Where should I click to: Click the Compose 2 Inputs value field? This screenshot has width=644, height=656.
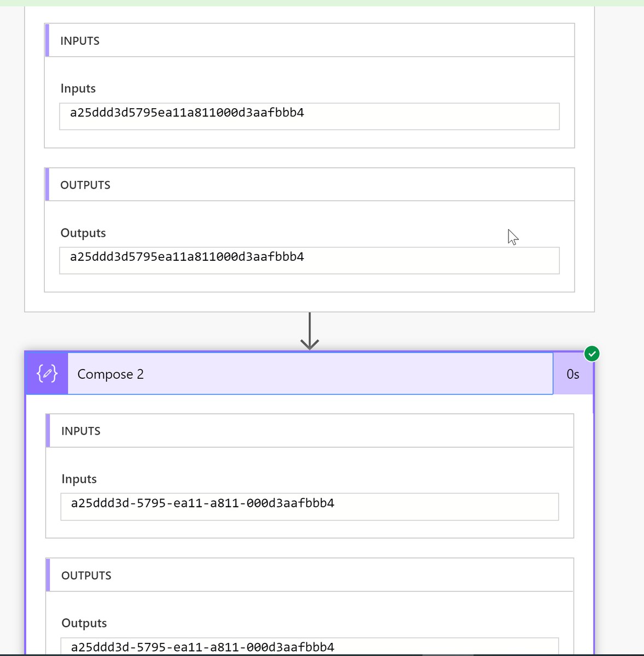(x=309, y=507)
